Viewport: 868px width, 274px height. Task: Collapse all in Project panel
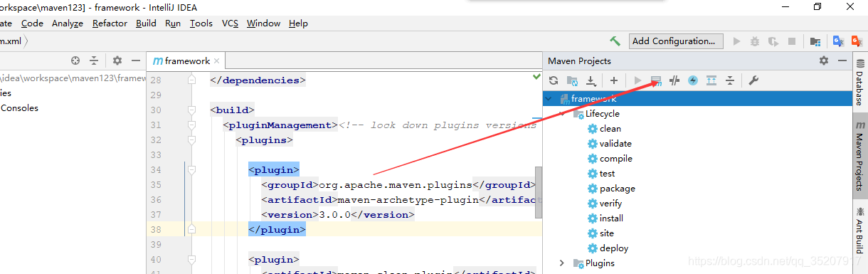[x=94, y=60]
